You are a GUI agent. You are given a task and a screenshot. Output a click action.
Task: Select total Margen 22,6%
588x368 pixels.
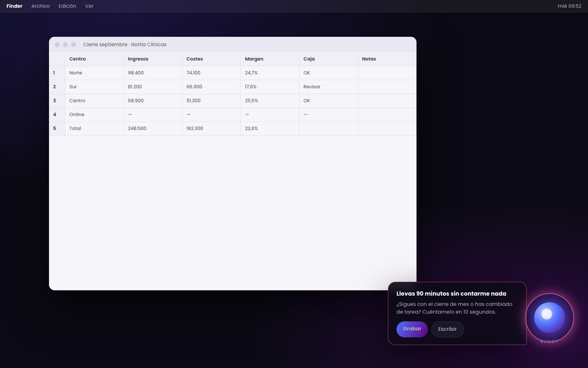tap(270, 128)
